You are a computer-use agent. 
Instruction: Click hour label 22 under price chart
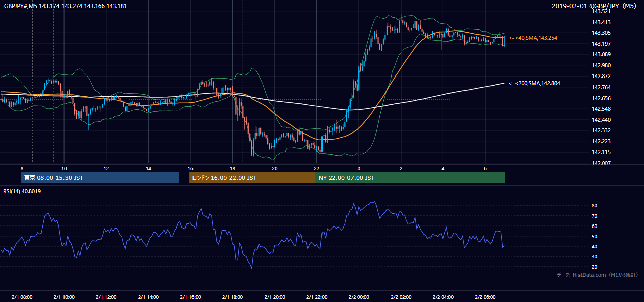317,168
